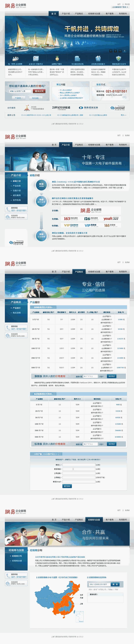Open 专用软件 tab on the home page nav
Image resolution: width=134 pixels, height=644 pixels.
pos(123,13)
